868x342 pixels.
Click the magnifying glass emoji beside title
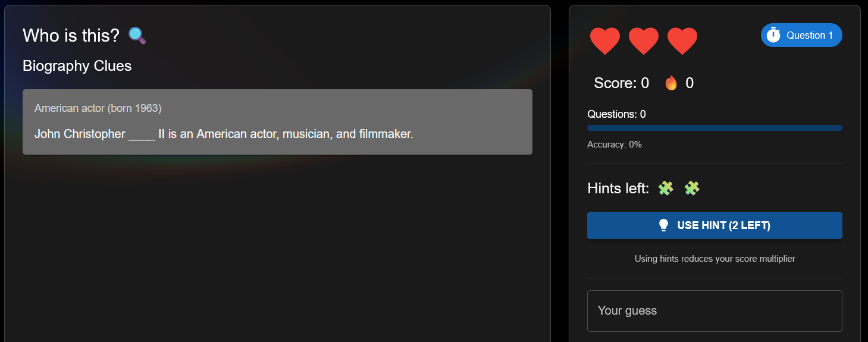[x=137, y=36]
